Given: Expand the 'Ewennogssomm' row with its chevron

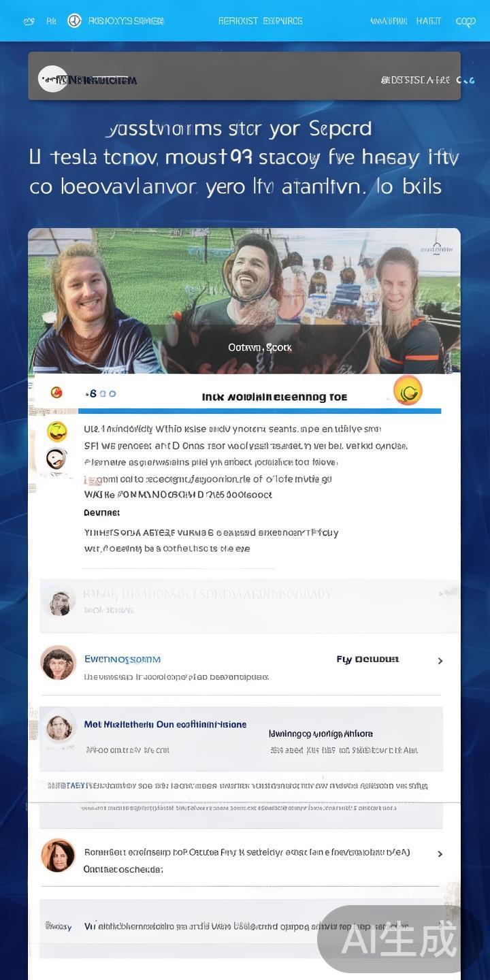Looking at the screenshot, I should point(440,661).
